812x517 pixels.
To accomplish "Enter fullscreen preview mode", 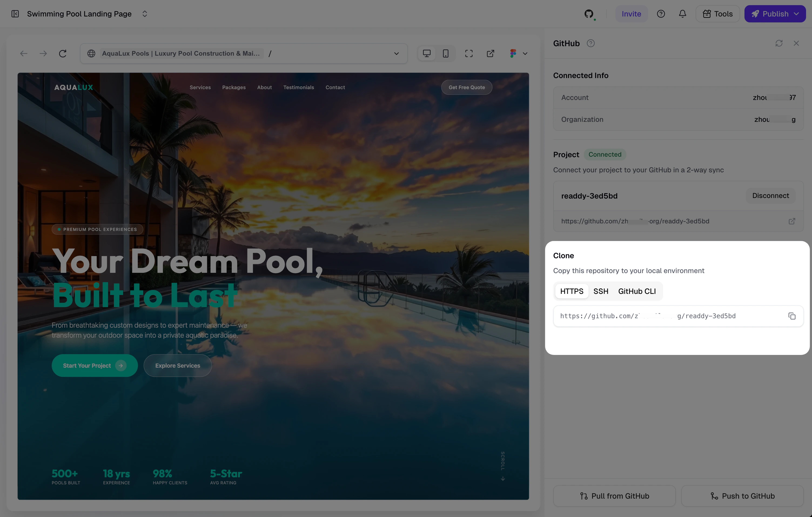I will [x=469, y=53].
